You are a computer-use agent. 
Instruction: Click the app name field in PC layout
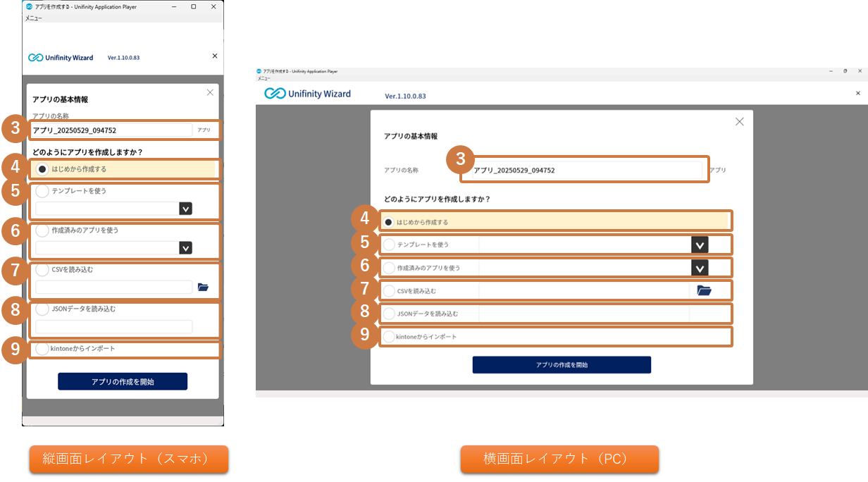pos(585,171)
